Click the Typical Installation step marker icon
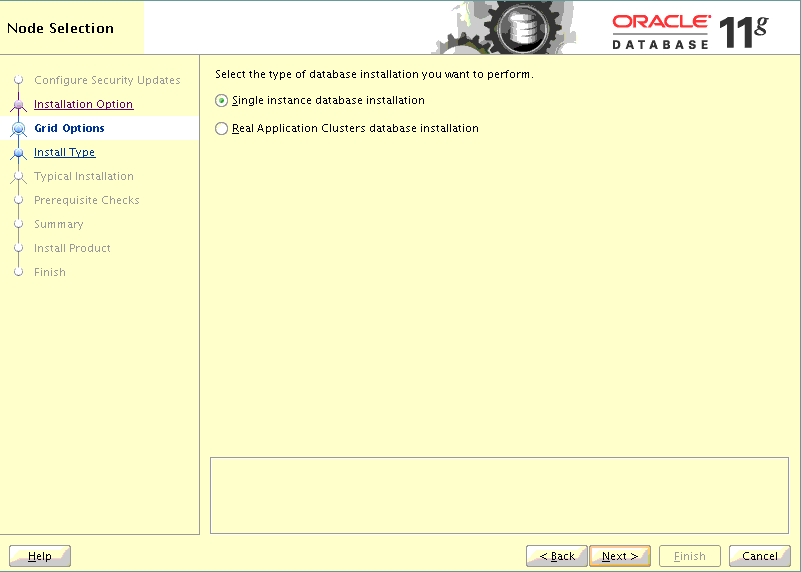 pyautogui.click(x=19, y=177)
